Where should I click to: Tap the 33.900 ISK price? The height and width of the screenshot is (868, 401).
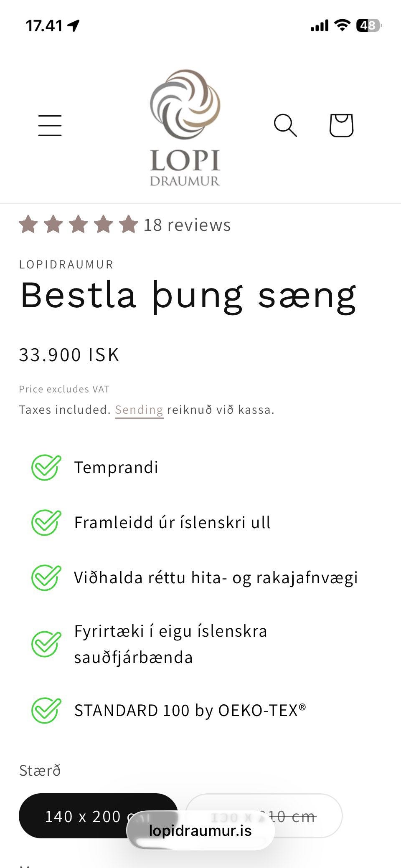coord(69,355)
